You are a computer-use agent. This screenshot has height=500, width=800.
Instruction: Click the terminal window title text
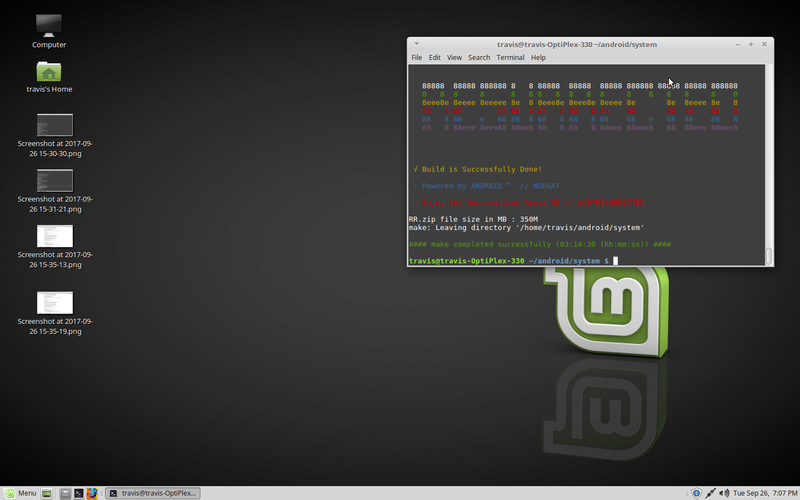577,44
